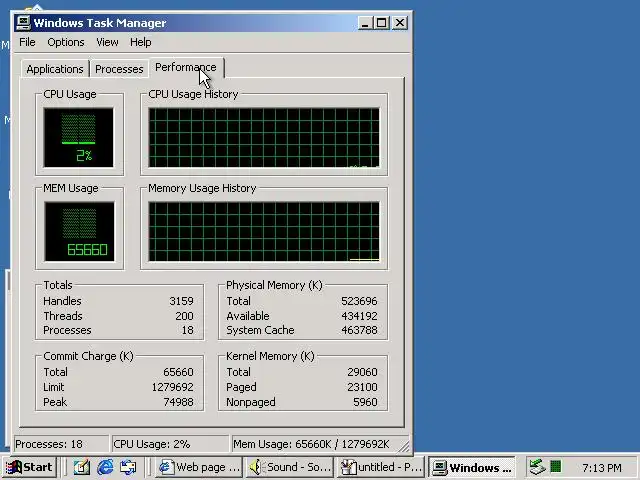Open the View menu
640x480 pixels.
coord(107,42)
